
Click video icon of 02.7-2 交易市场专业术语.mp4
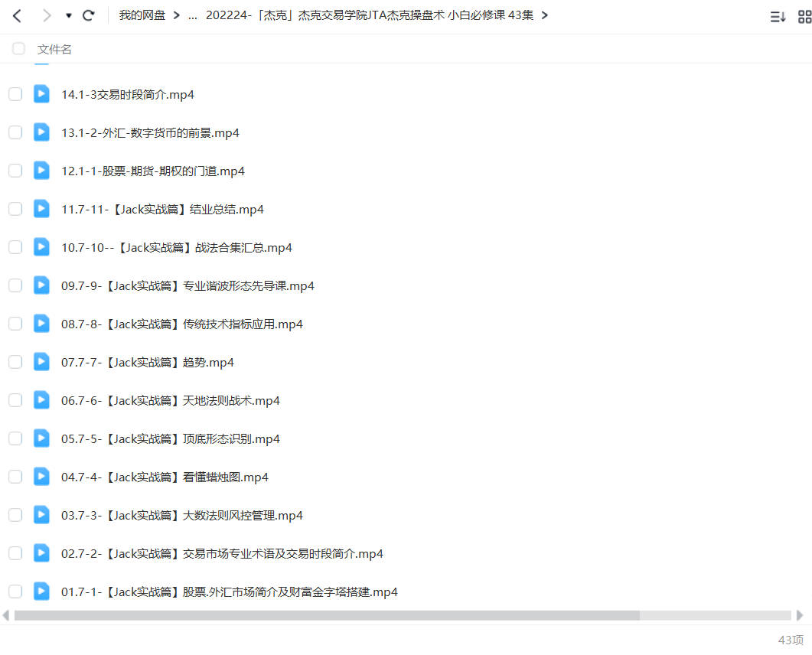coord(41,553)
